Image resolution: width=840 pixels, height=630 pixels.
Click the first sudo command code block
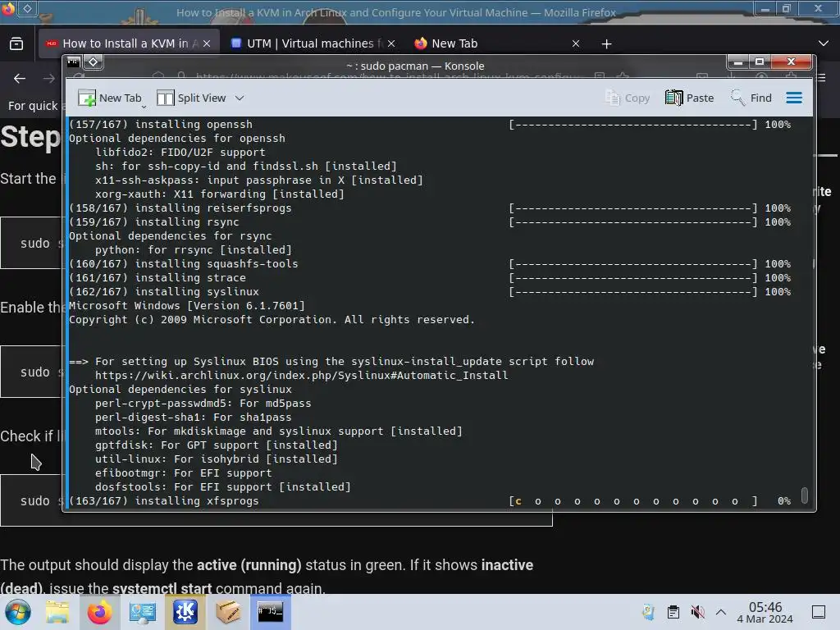[32, 243]
